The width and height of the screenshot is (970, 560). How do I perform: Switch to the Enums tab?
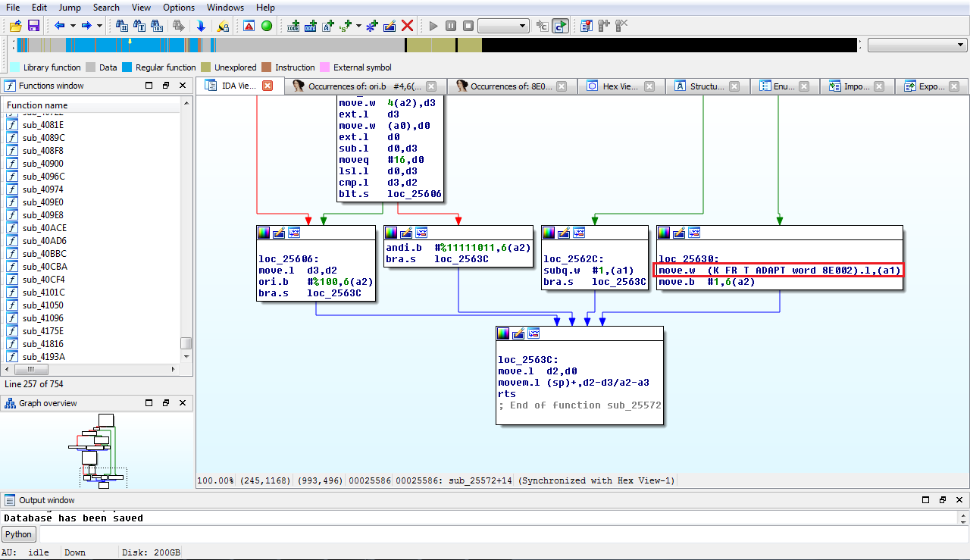coord(784,86)
